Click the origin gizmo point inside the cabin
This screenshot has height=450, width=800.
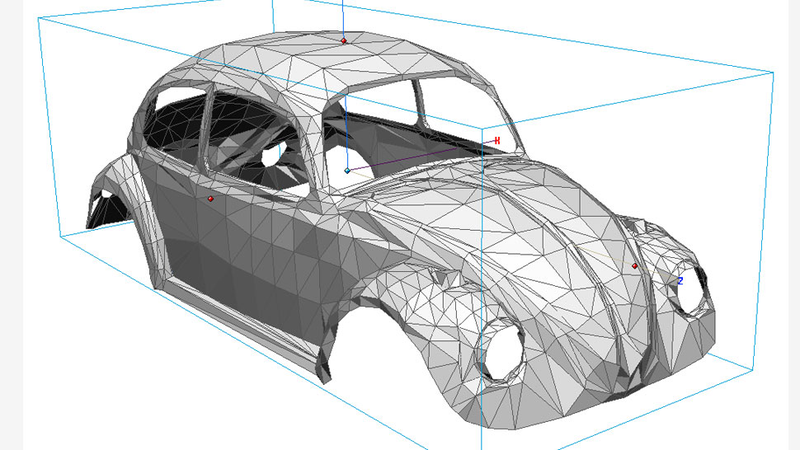(347, 171)
